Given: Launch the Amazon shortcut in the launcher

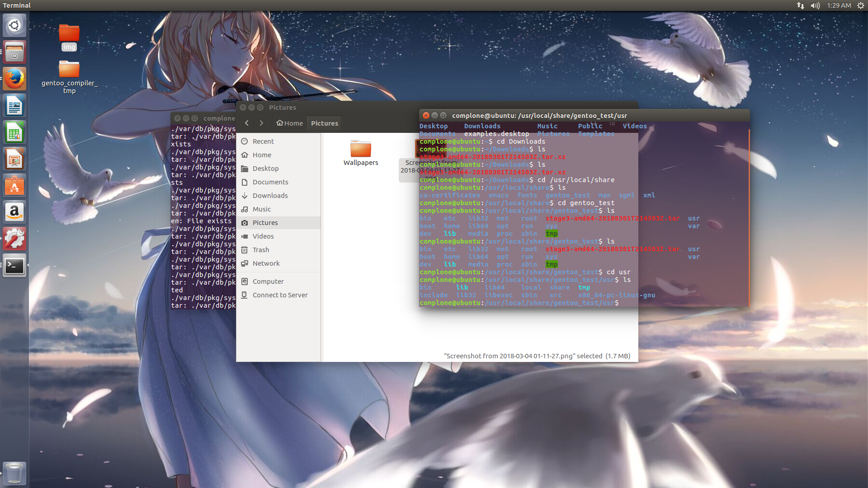Looking at the screenshot, I should coord(14,212).
